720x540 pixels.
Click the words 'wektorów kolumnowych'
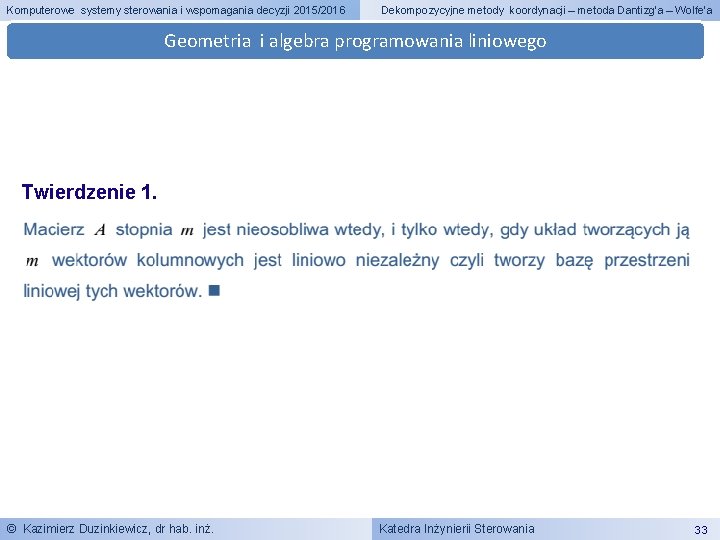(x=148, y=260)
